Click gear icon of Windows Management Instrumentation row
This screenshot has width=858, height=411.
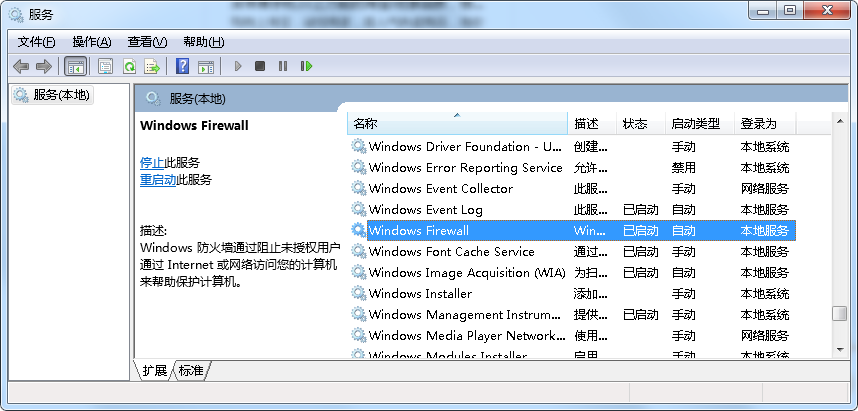pyautogui.click(x=358, y=315)
